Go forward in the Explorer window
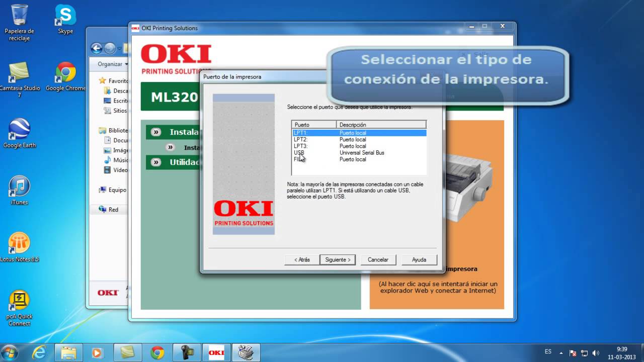 (110, 48)
